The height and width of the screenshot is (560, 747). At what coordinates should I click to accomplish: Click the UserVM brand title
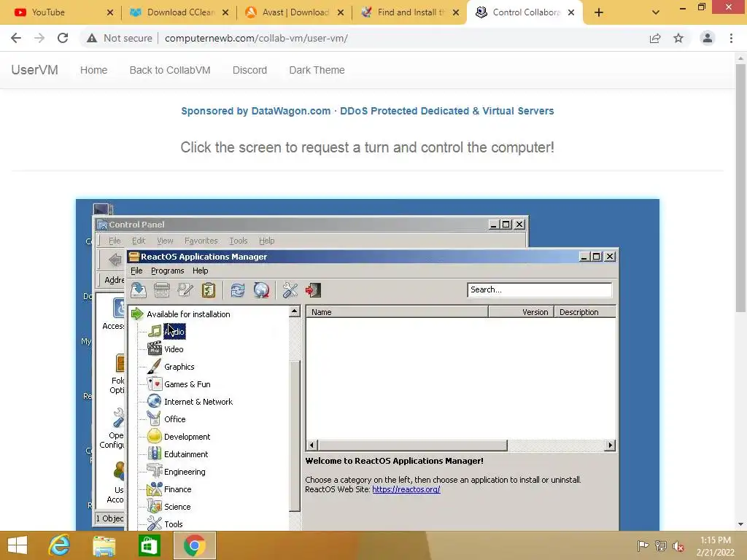tap(35, 70)
